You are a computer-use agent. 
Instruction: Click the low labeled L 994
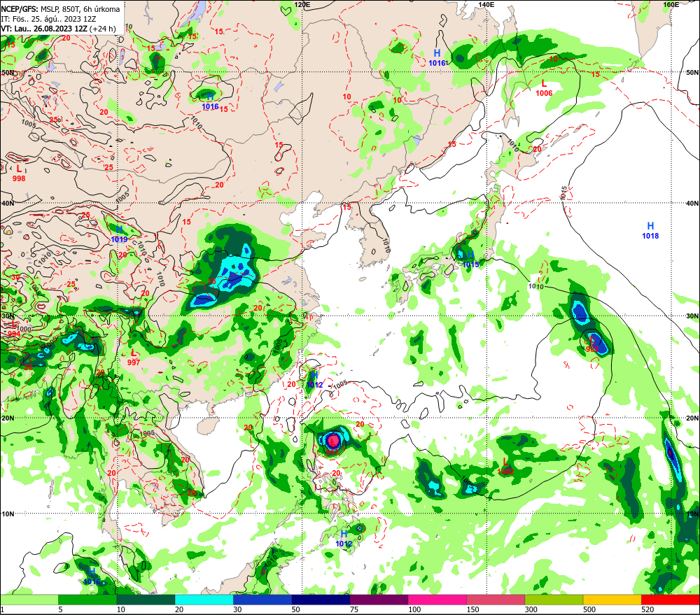point(13,330)
